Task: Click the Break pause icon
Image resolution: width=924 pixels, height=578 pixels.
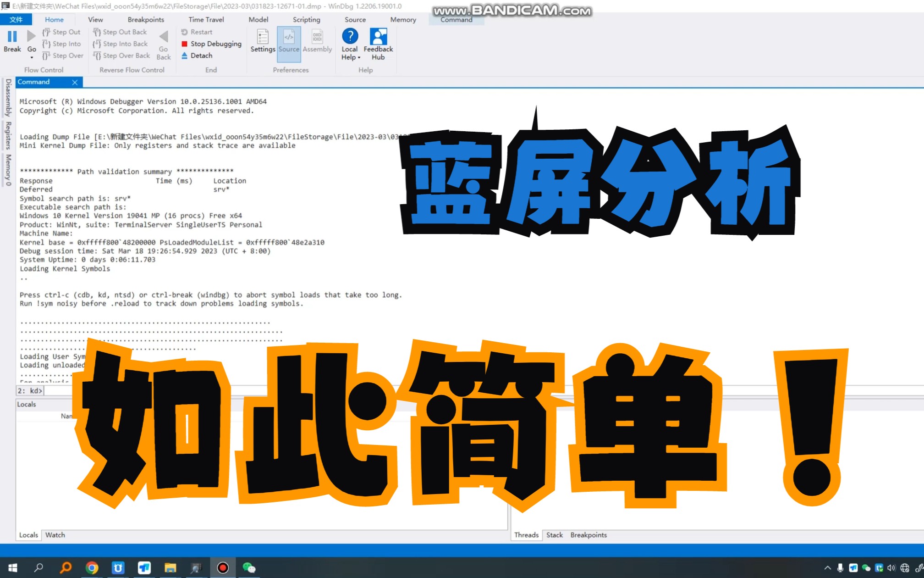Action: (x=12, y=36)
